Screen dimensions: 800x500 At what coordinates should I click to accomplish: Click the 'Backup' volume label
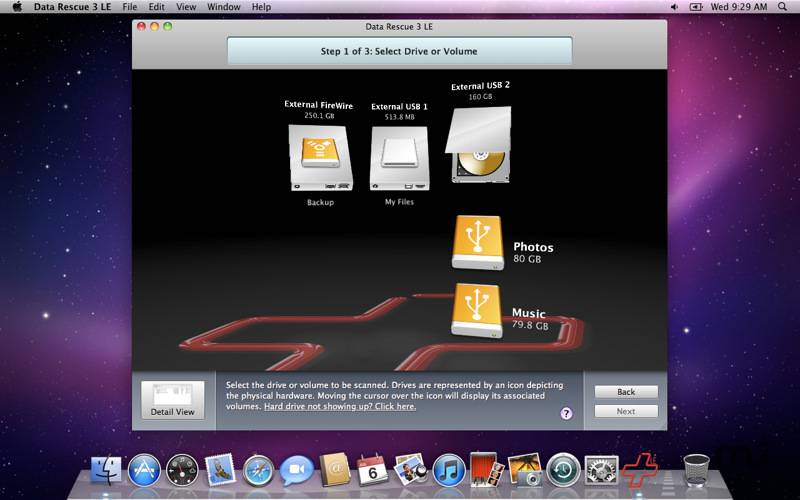[x=320, y=202]
